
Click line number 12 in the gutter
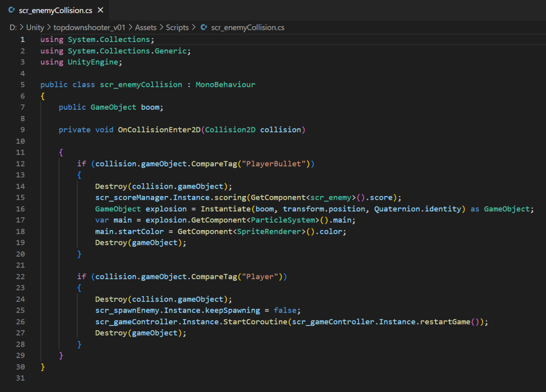[x=20, y=164]
